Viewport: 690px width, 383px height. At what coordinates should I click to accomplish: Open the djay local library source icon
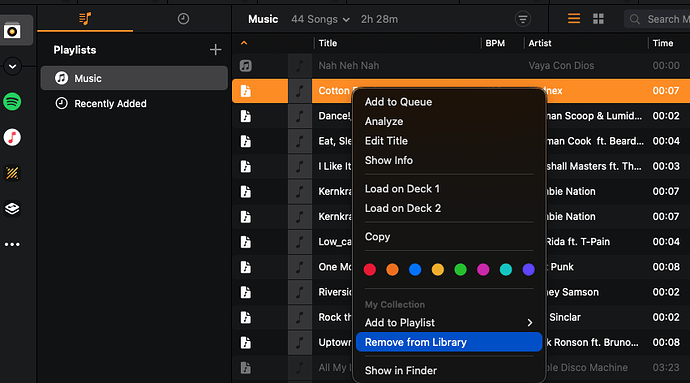point(12,31)
